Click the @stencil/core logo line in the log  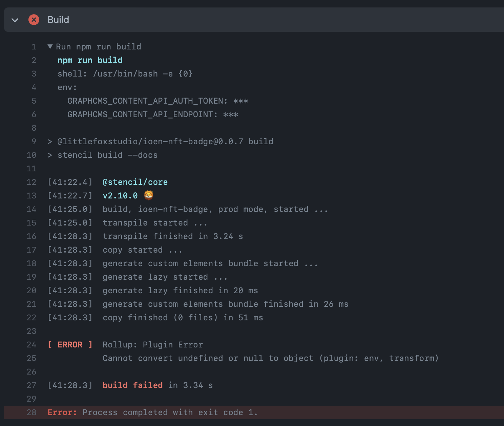pos(135,182)
